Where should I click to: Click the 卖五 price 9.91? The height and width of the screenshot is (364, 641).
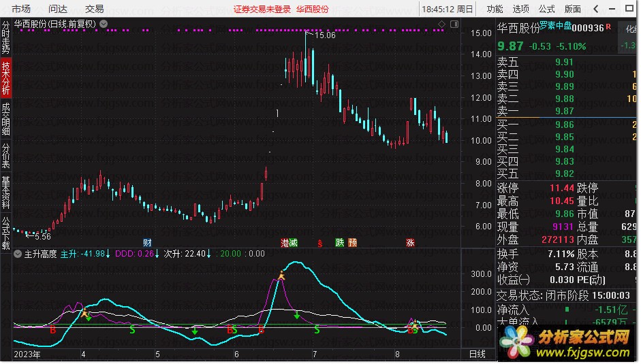[565, 62]
